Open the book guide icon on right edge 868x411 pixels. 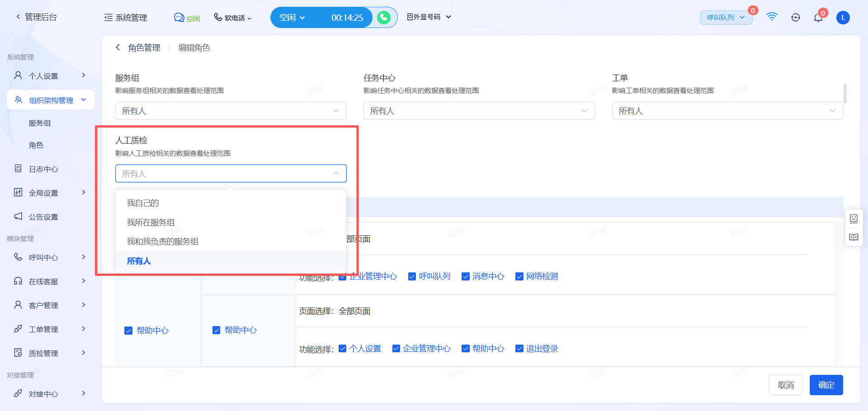point(854,237)
